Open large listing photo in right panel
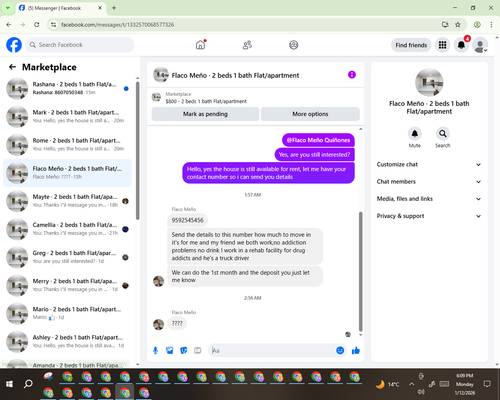The width and height of the screenshot is (500, 400). click(x=429, y=83)
